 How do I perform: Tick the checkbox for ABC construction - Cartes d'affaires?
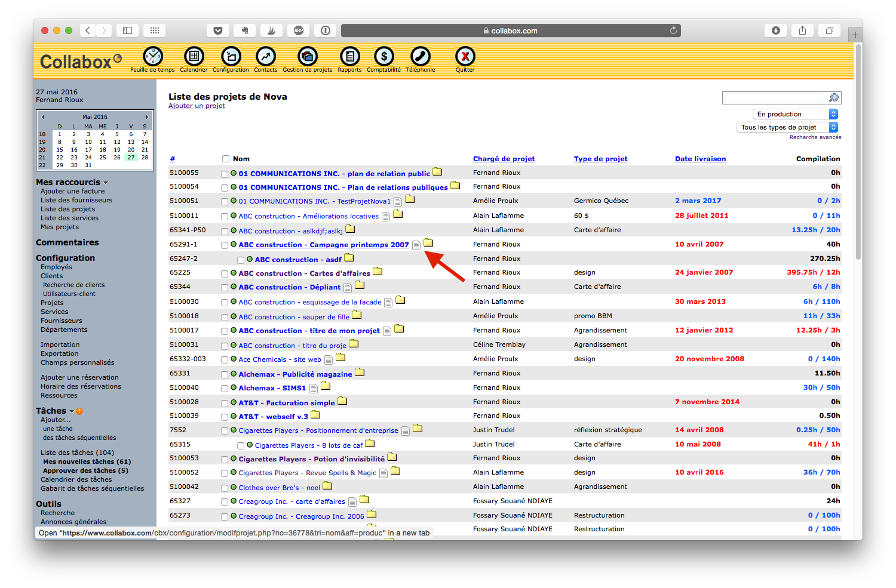(x=225, y=273)
